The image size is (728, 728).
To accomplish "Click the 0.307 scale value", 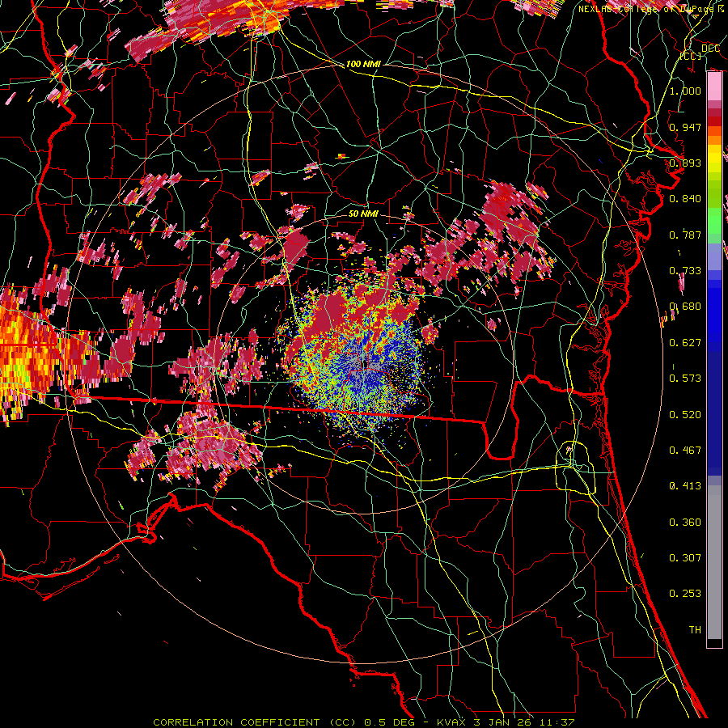I will (x=685, y=558).
